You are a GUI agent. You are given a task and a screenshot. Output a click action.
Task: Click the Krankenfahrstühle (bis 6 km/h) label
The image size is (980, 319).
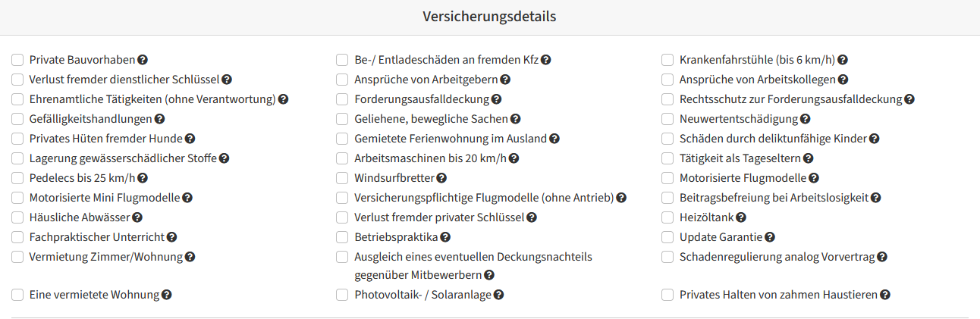click(x=757, y=60)
